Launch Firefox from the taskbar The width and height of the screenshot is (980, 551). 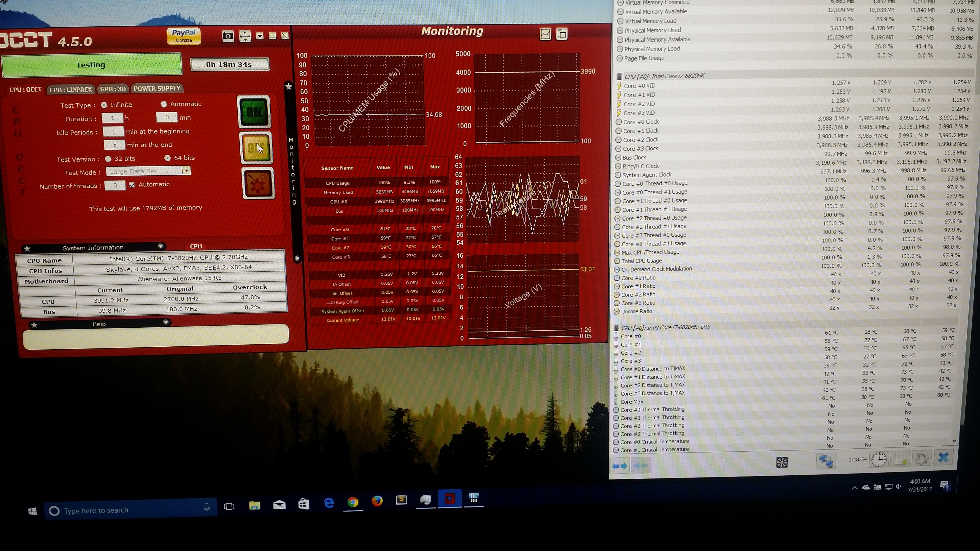(x=377, y=501)
